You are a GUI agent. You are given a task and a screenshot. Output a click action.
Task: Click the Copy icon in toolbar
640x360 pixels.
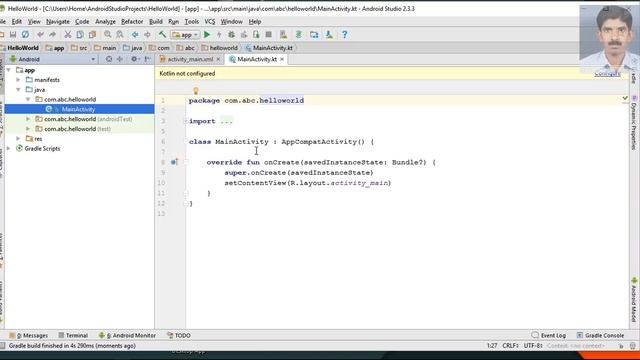click(80, 35)
